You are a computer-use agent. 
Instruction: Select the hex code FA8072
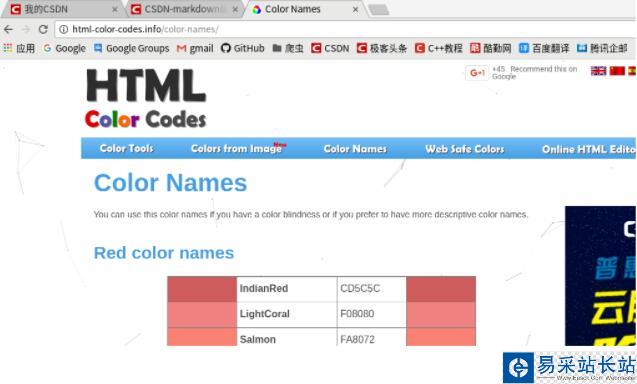(x=358, y=339)
